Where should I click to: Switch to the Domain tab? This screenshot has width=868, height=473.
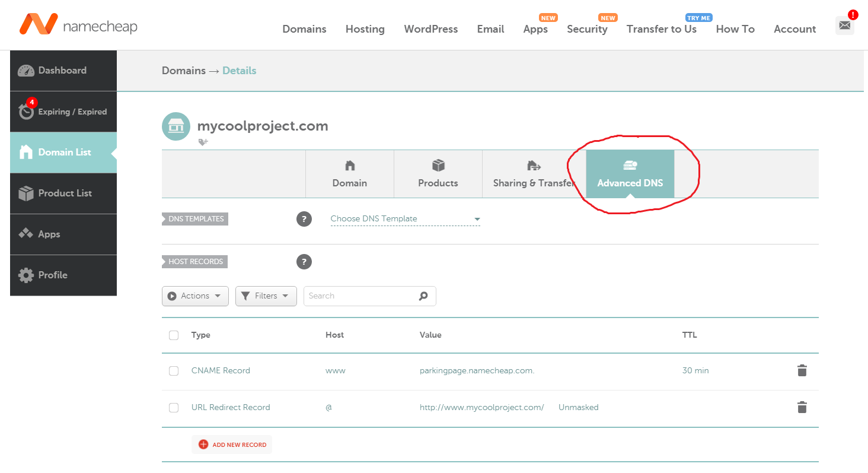(350, 174)
